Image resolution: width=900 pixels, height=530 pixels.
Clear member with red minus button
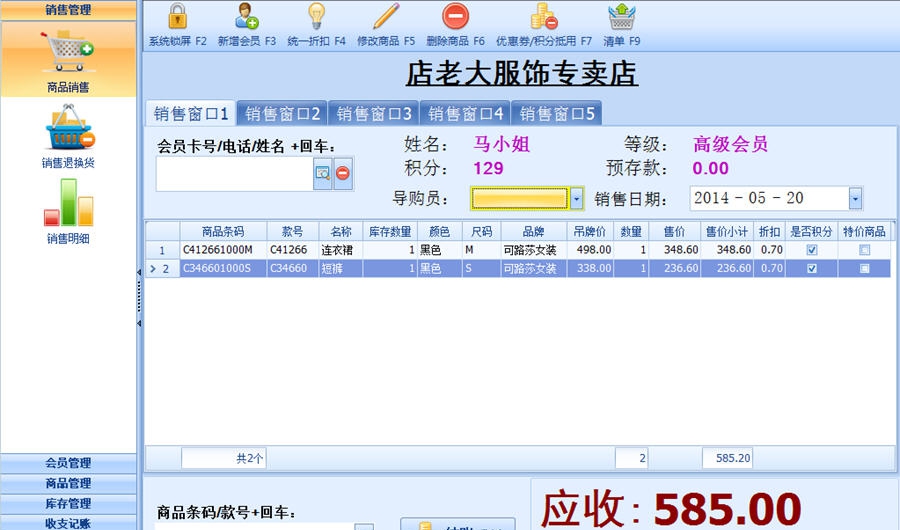(x=343, y=173)
